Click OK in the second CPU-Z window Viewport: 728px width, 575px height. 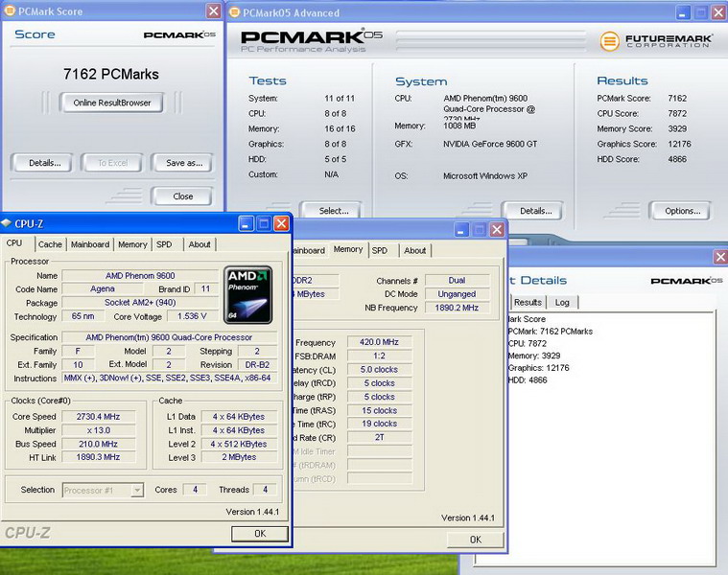pos(476,540)
